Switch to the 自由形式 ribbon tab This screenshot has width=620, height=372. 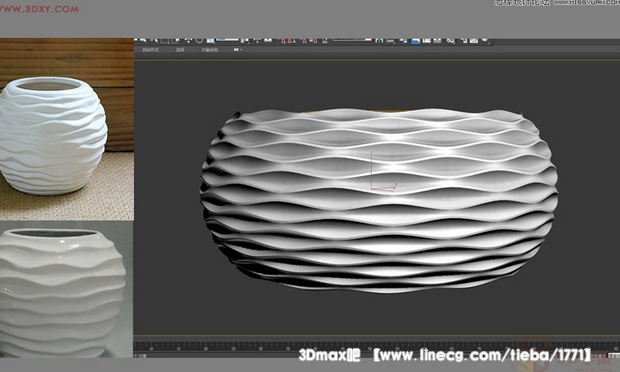tap(151, 50)
